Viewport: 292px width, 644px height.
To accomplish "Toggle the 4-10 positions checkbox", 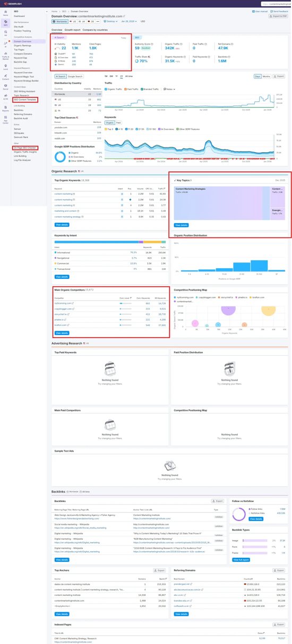I will coord(116,129).
